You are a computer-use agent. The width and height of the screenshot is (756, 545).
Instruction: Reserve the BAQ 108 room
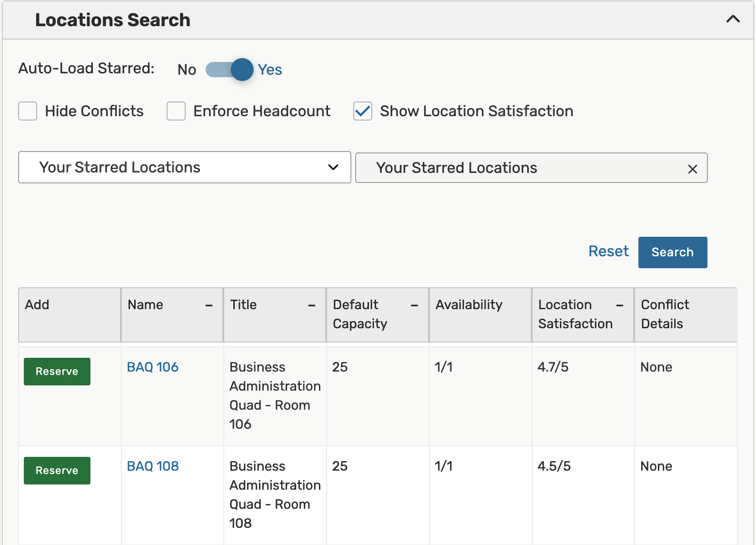pos(57,471)
